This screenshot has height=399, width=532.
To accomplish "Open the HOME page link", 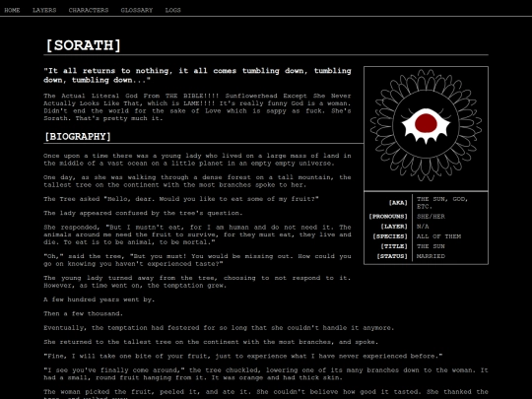I will (12, 10).
